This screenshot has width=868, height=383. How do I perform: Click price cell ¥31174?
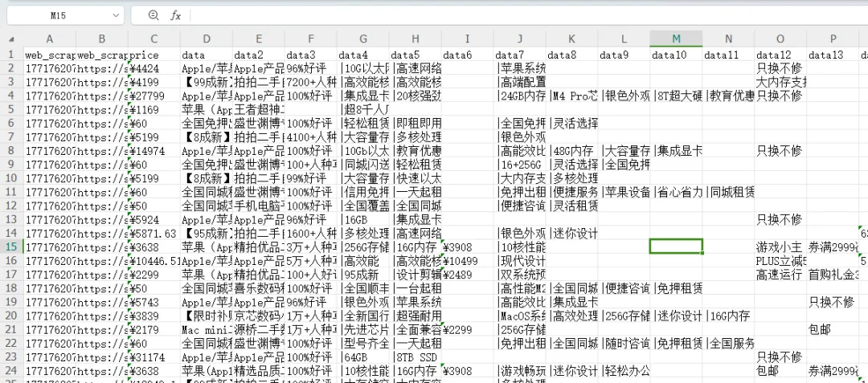click(154, 357)
